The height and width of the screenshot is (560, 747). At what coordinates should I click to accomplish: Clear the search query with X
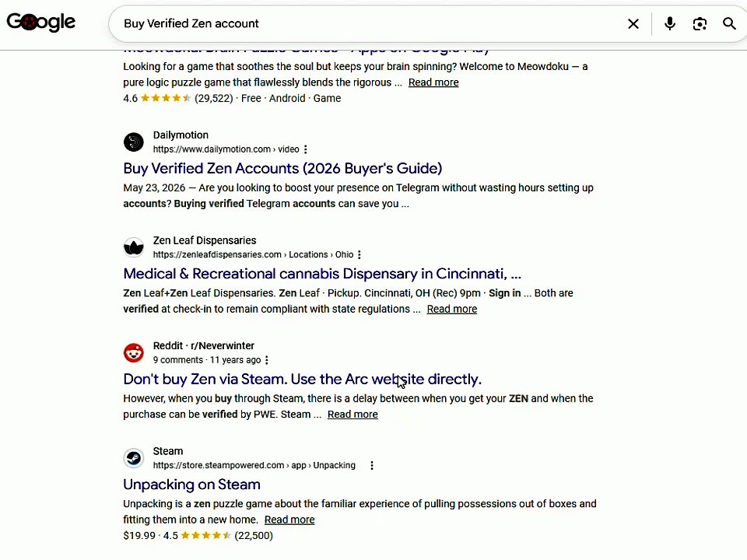tap(633, 24)
